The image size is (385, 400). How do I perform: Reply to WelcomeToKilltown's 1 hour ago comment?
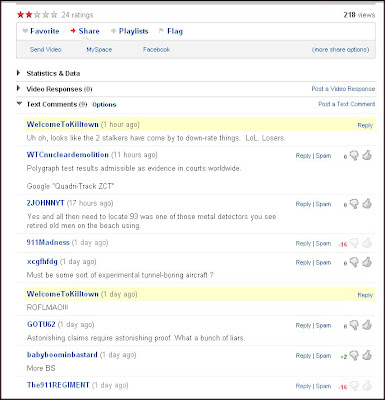[x=365, y=125]
